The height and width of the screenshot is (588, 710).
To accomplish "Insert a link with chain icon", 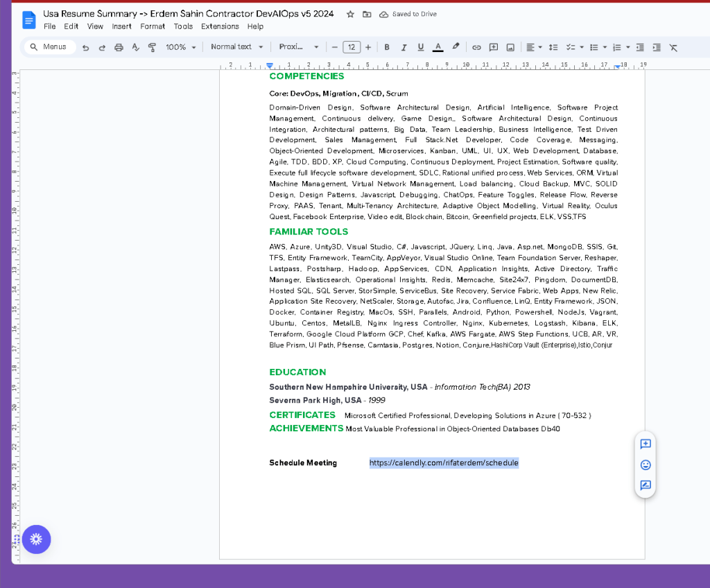I will click(x=476, y=48).
